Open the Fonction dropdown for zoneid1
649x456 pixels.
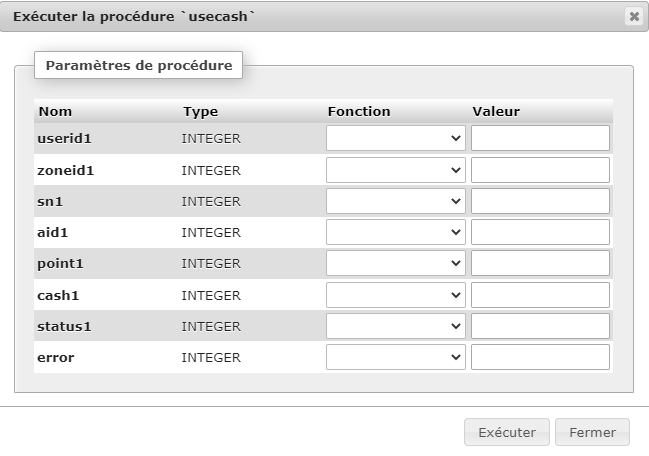point(396,170)
